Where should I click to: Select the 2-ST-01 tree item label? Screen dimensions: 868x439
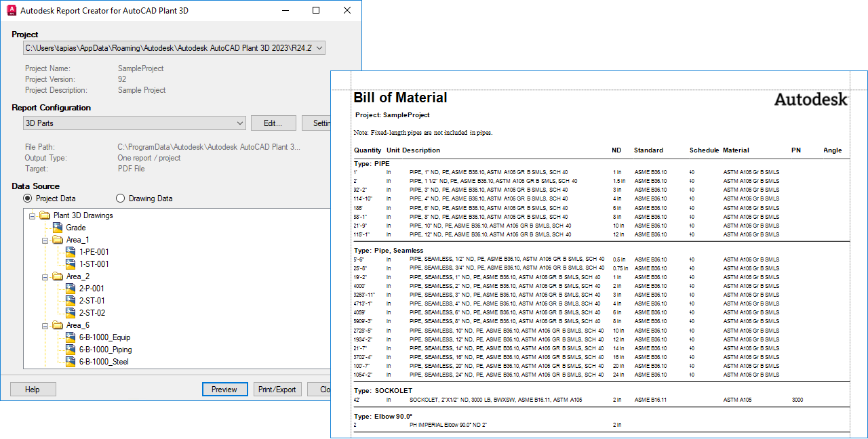92,301
